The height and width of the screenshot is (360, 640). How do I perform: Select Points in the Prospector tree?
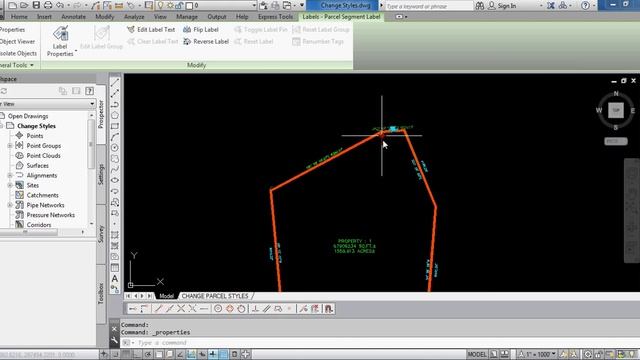click(x=35, y=136)
